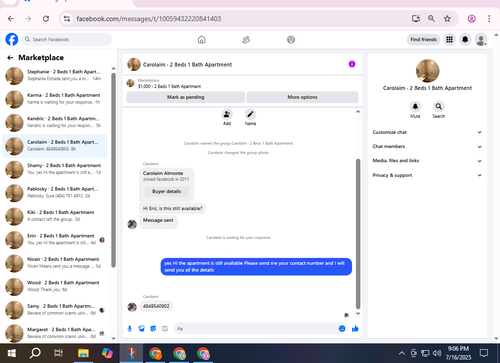The height and width of the screenshot is (363, 500).
Task: Search in conversation using magnifier icon
Action: point(439,106)
